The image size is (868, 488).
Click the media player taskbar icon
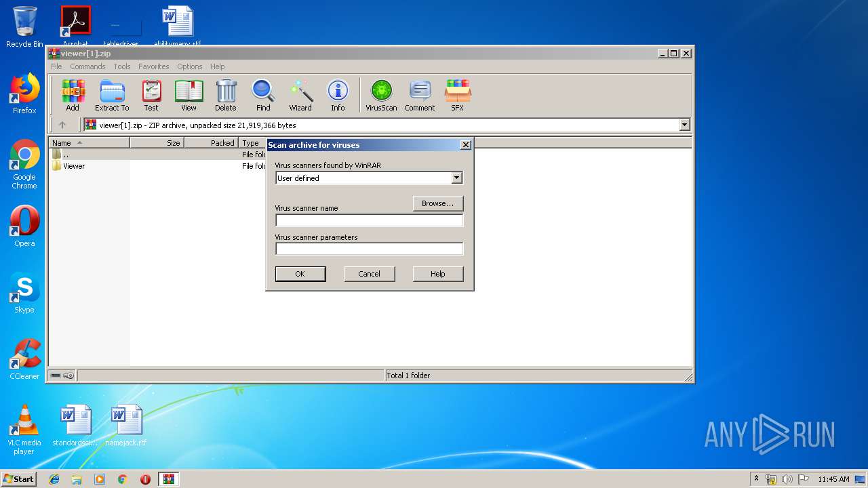[x=100, y=479]
